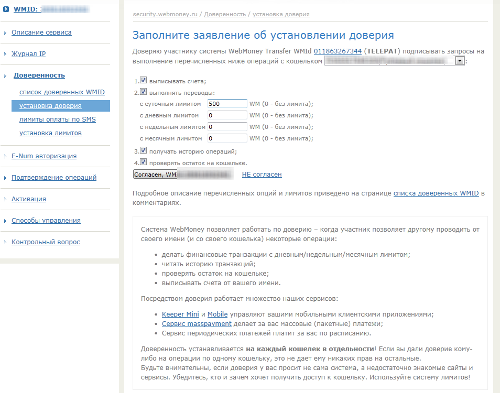
Task: Click the daily-limit field containing 500
Action: coord(227,104)
